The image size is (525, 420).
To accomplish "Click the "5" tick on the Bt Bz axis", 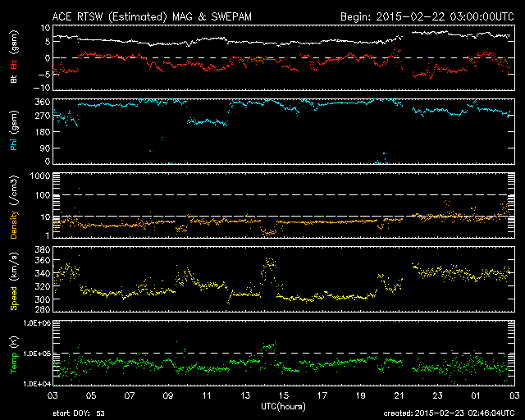I will coord(48,42).
